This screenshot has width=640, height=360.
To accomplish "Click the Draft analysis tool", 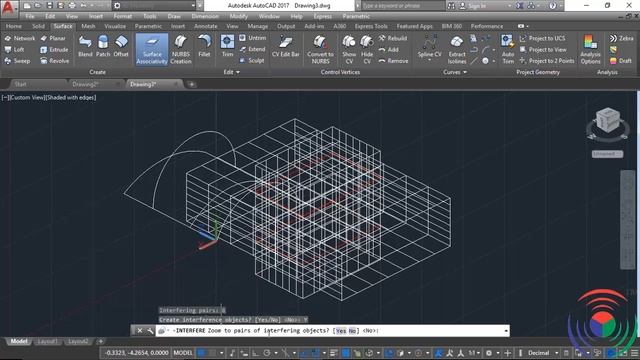I will pyautogui.click(x=620, y=61).
